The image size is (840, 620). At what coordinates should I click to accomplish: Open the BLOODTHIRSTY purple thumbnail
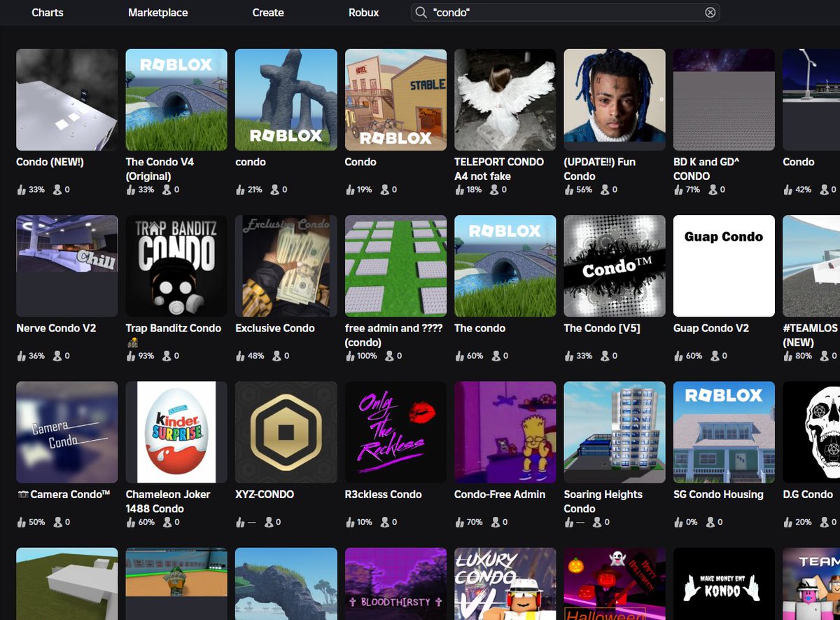pyautogui.click(x=395, y=584)
